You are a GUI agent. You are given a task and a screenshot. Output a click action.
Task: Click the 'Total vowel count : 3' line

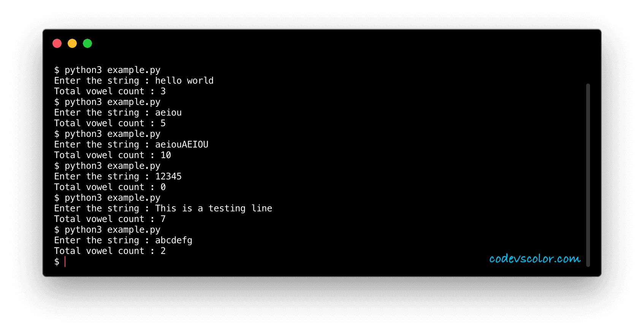pyautogui.click(x=110, y=91)
